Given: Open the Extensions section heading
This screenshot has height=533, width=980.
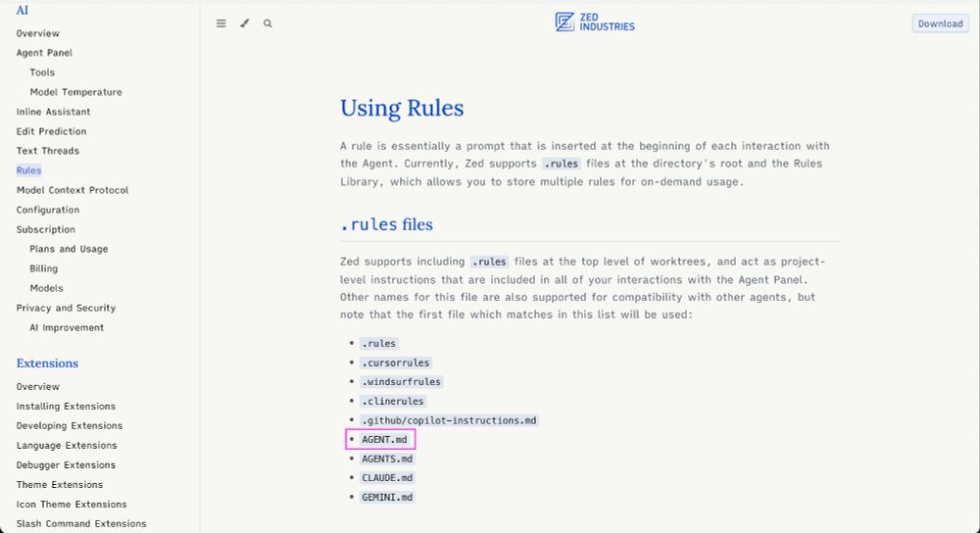Looking at the screenshot, I should [x=47, y=363].
